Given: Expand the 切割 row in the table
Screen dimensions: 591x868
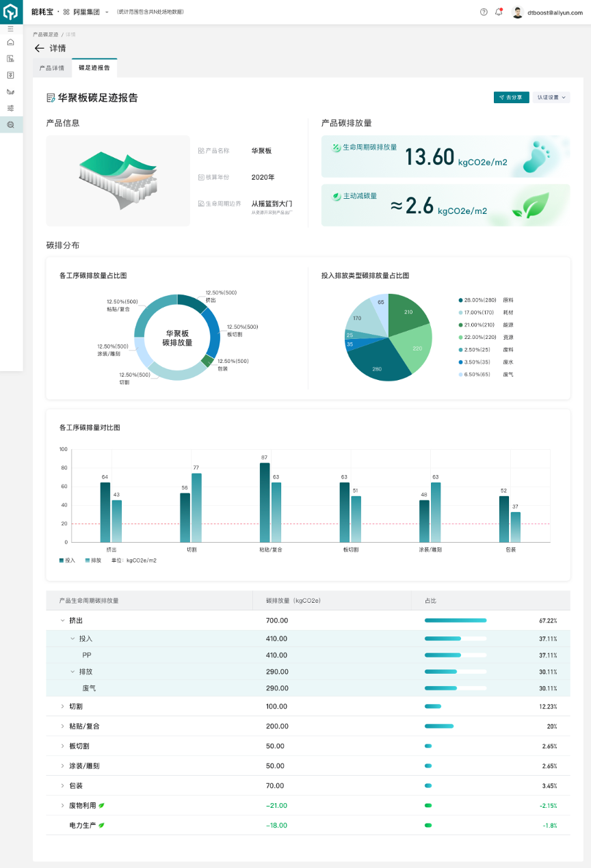Looking at the screenshot, I should pos(63,706).
